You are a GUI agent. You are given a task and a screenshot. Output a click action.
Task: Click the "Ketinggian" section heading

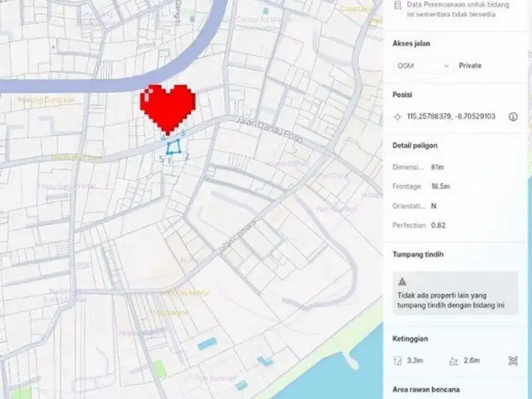click(x=410, y=338)
